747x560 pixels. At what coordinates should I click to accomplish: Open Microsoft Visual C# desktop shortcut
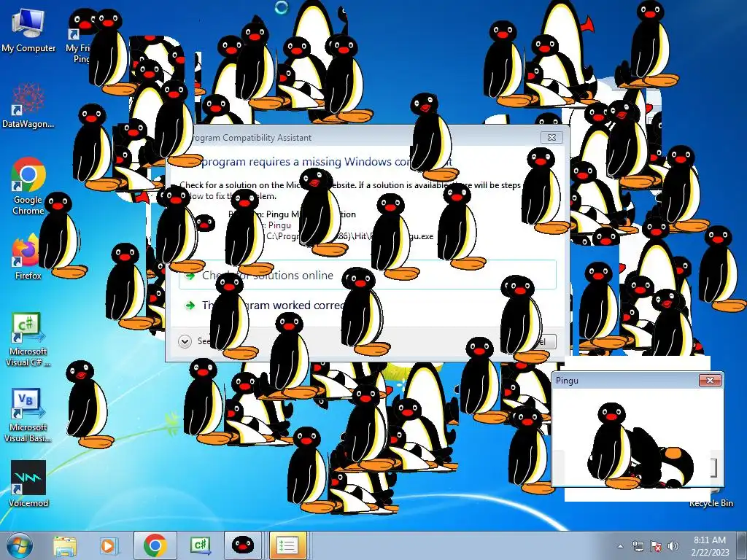coord(28,340)
